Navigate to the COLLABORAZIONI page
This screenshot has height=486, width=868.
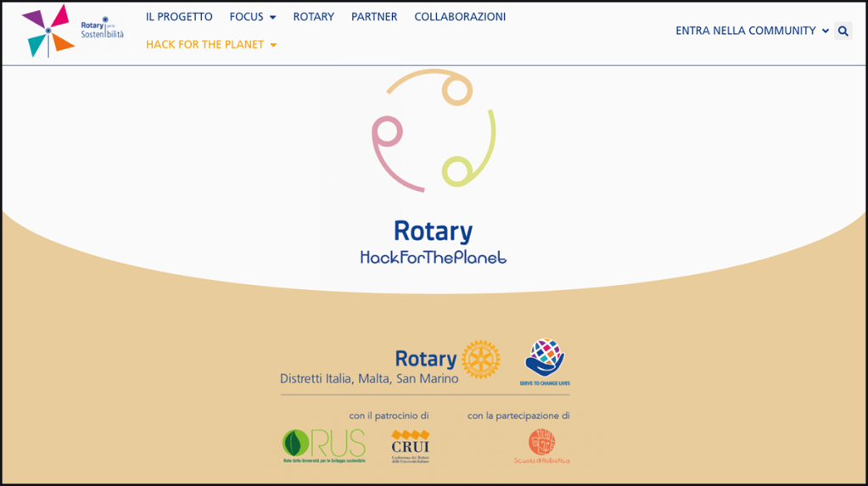tap(460, 17)
